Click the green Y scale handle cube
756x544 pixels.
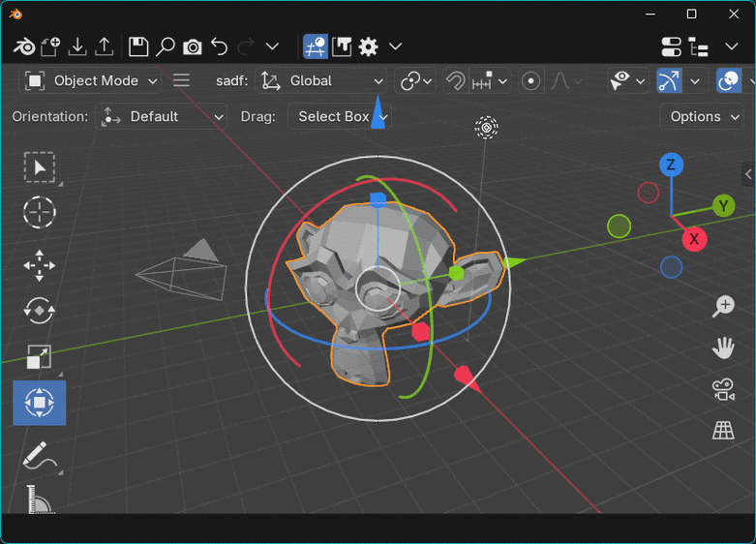coord(456,273)
